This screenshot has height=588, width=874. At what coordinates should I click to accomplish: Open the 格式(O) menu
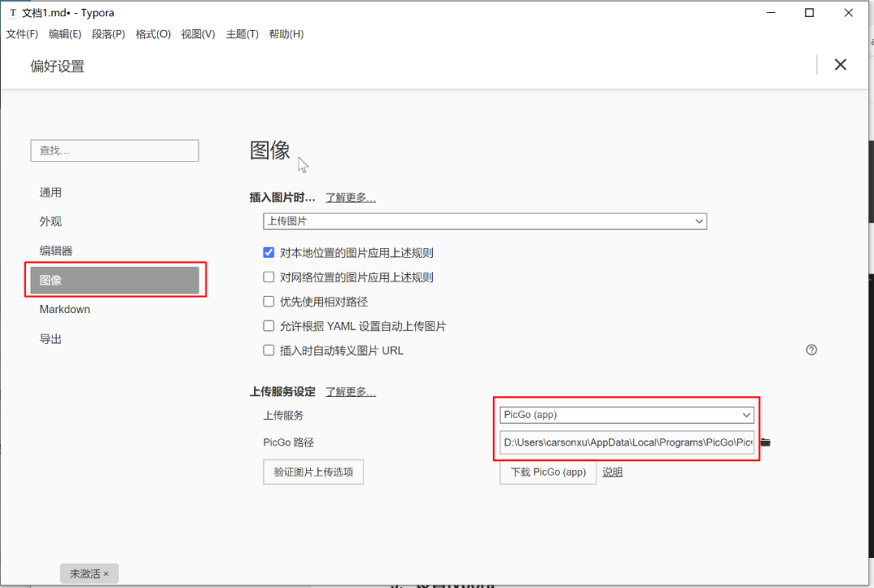pyautogui.click(x=153, y=34)
